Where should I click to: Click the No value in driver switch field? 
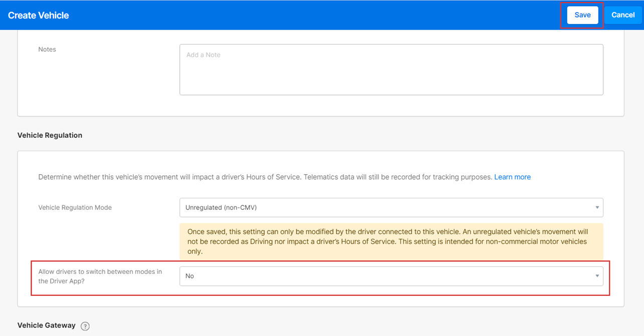coord(189,276)
